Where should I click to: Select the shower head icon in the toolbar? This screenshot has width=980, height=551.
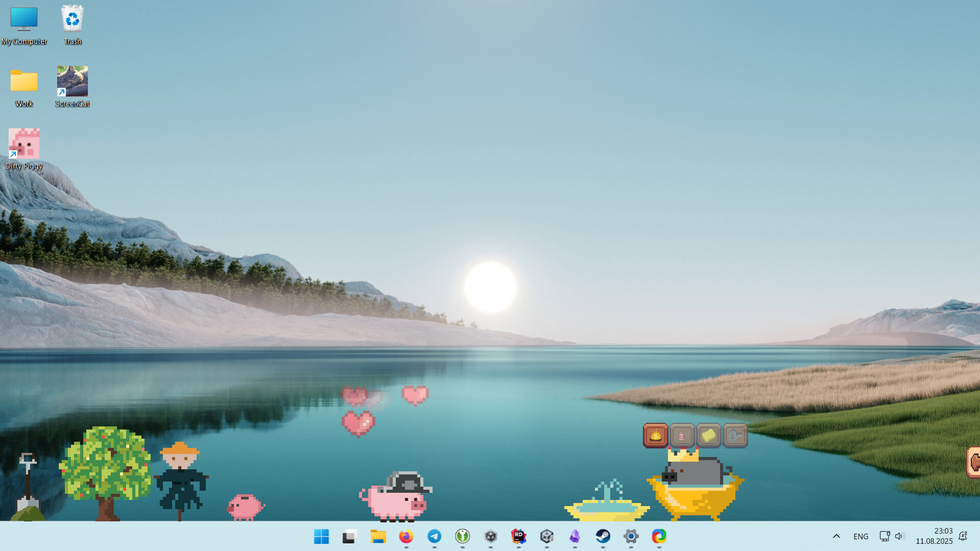(735, 436)
